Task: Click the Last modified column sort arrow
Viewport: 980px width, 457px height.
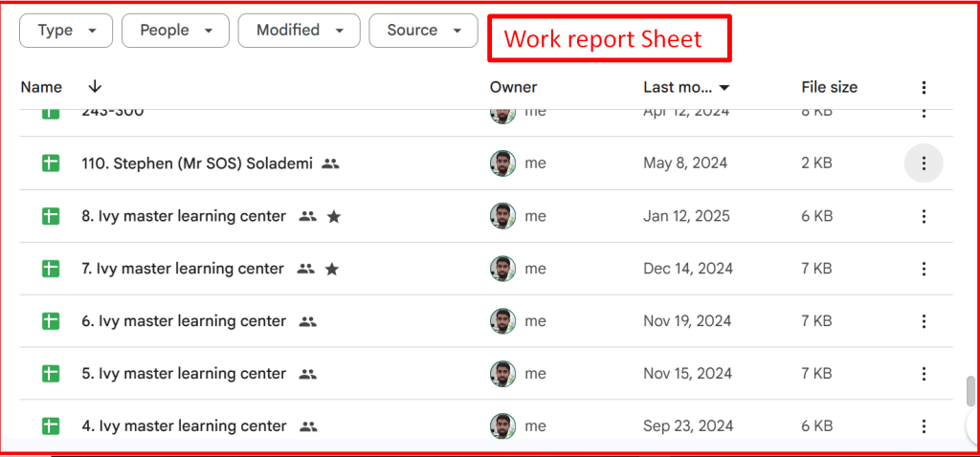Action: click(724, 88)
